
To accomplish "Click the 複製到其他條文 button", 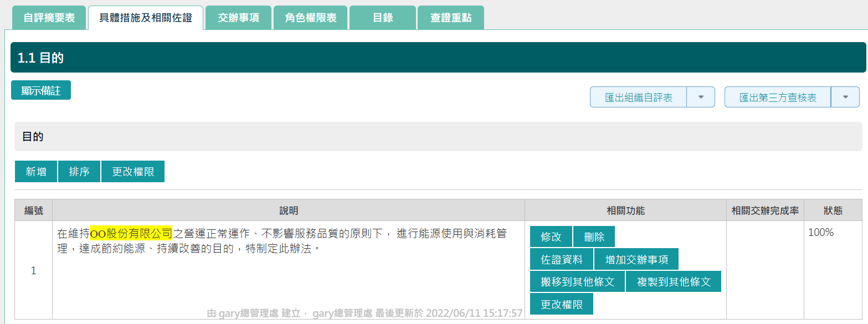I will click(674, 282).
